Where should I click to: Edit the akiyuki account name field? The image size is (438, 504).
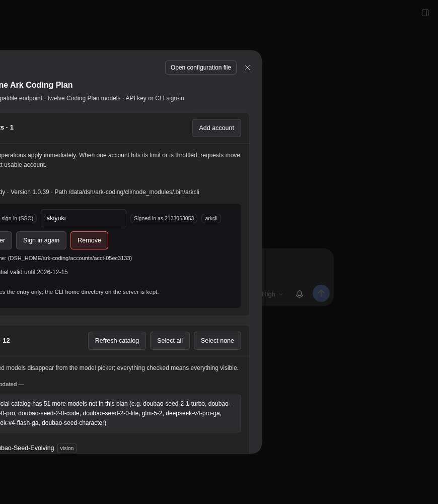(84, 218)
